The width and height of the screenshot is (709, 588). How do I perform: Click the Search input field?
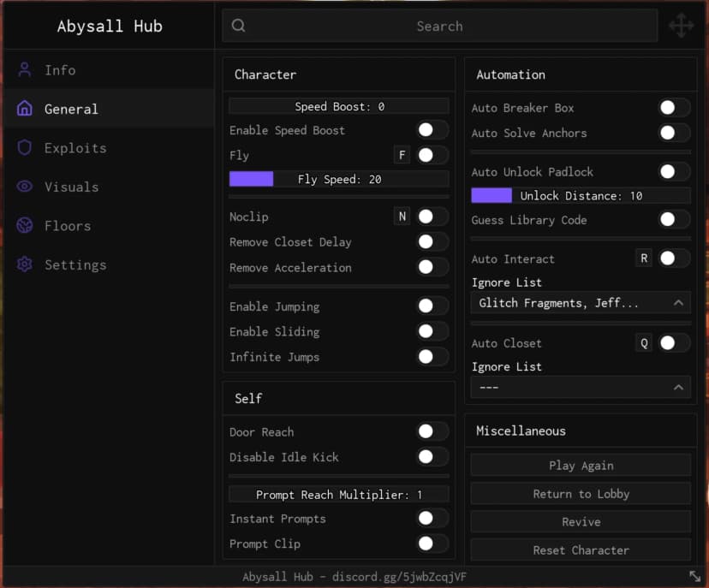(439, 26)
